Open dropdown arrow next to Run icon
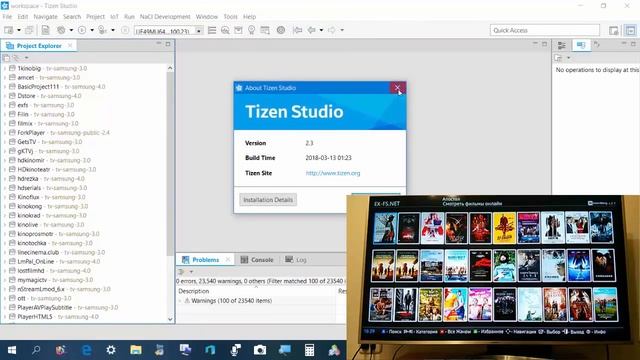Viewport: 640px width, 360px height. click(x=92, y=30)
